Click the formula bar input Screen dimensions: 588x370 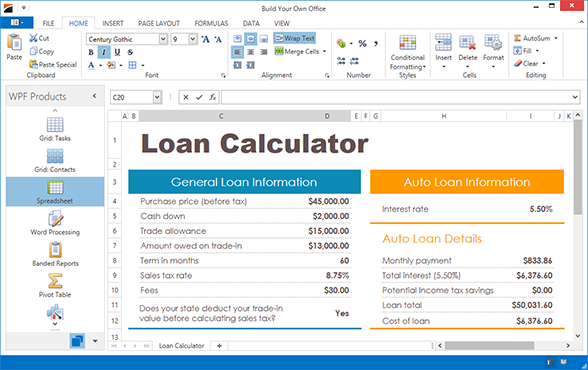pos(396,97)
